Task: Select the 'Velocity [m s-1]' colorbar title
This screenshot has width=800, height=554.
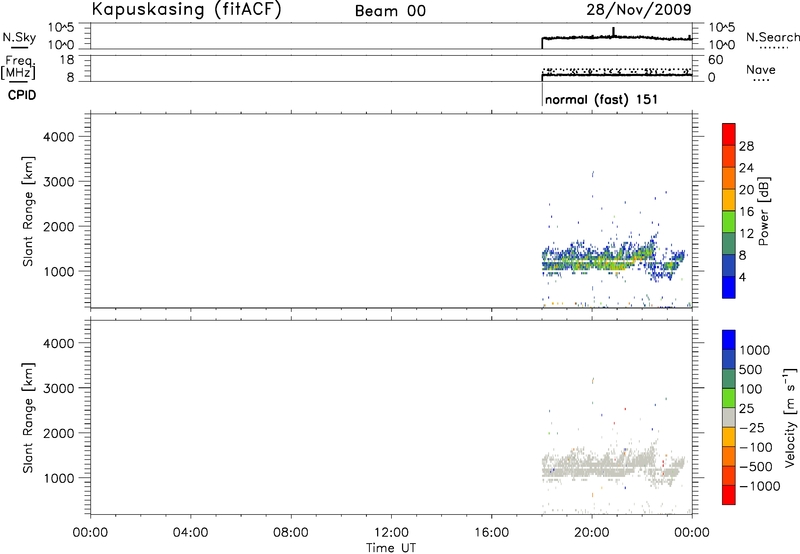Action: coord(790,417)
